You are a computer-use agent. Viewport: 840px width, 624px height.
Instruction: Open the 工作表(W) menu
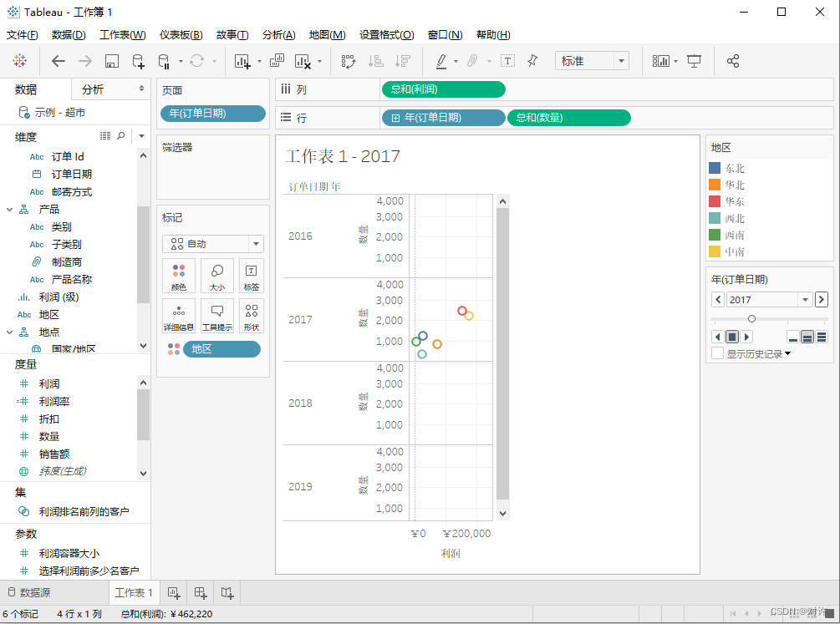(123, 35)
